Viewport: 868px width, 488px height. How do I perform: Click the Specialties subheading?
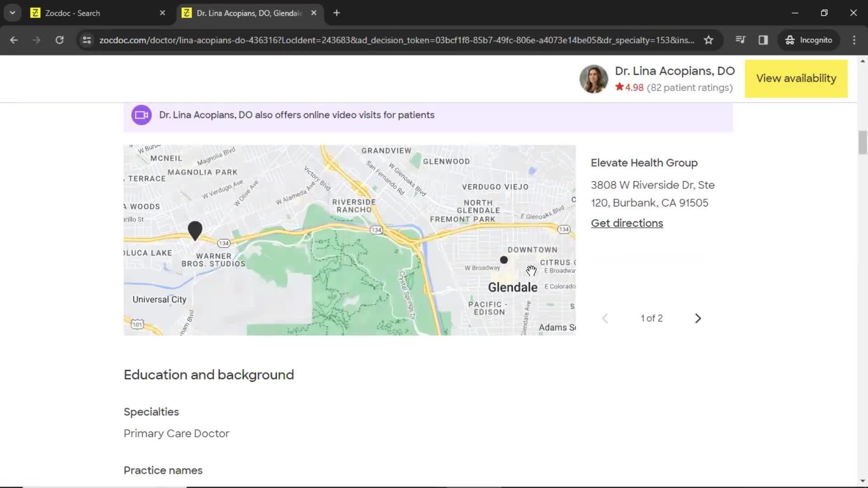click(x=151, y=412)
